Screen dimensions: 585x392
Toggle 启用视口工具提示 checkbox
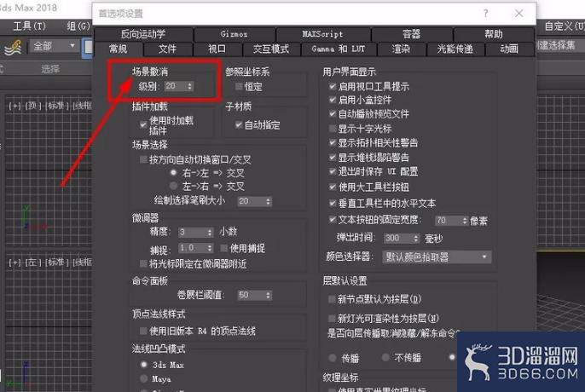click(x=333, y=87)
